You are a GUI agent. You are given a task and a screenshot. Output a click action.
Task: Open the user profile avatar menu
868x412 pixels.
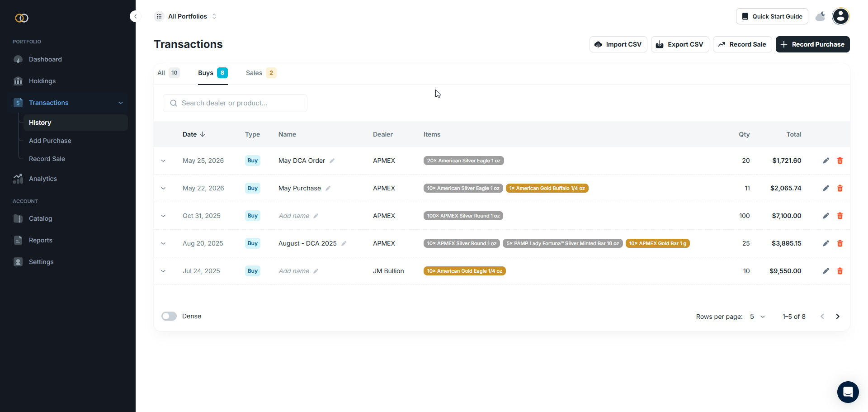(x=840, y=16)
